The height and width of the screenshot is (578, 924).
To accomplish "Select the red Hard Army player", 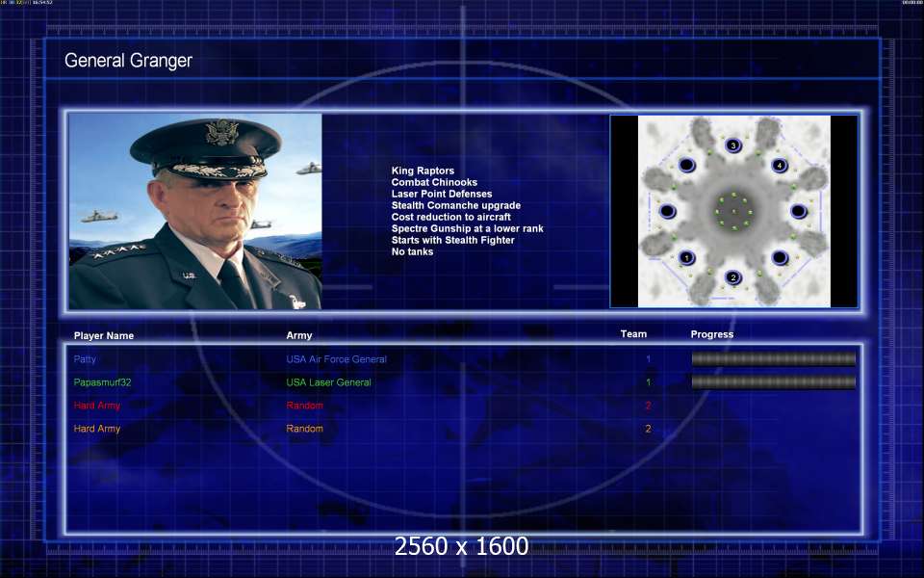I will pyautogui.click(x=96, y=406).
